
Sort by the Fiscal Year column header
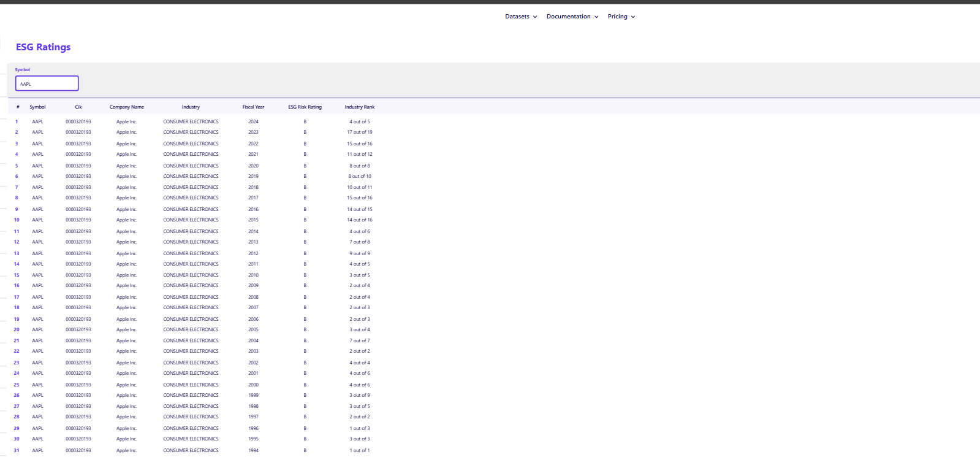coord(253,107)
